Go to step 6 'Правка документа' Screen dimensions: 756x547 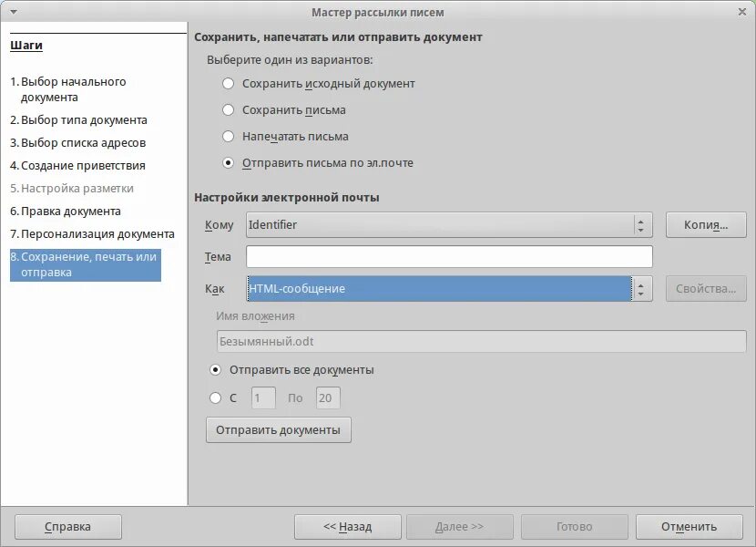click(65, 211)
